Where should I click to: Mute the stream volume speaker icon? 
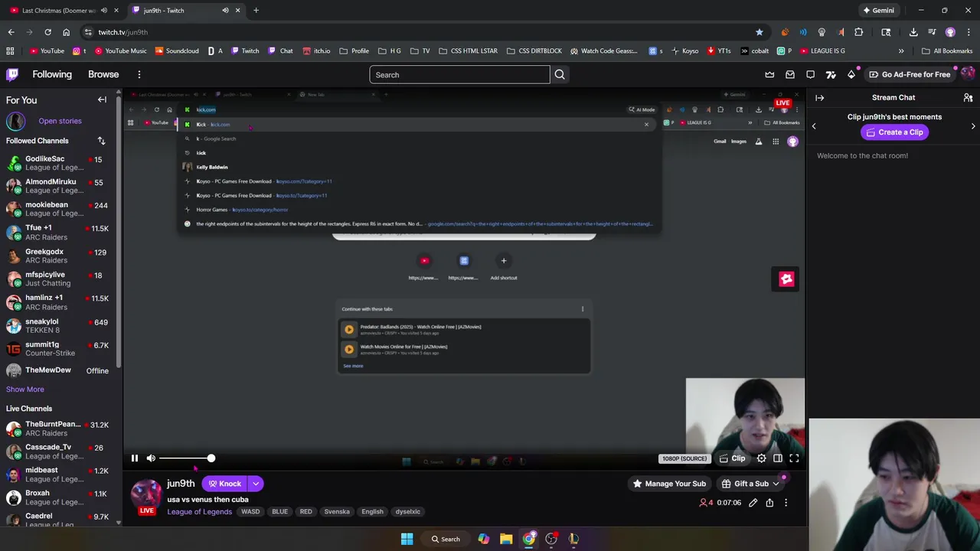[x=151, y=458]
